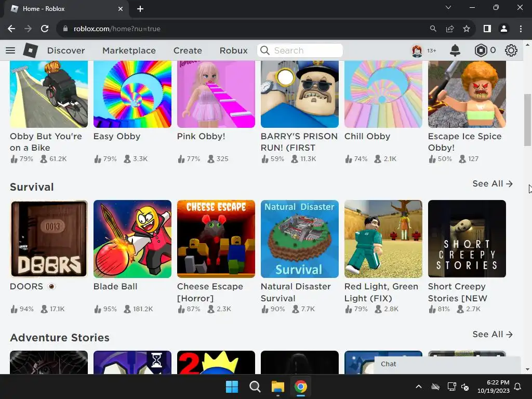Open the Easy Obby title link
532x399 pixels.
(117, 137)
